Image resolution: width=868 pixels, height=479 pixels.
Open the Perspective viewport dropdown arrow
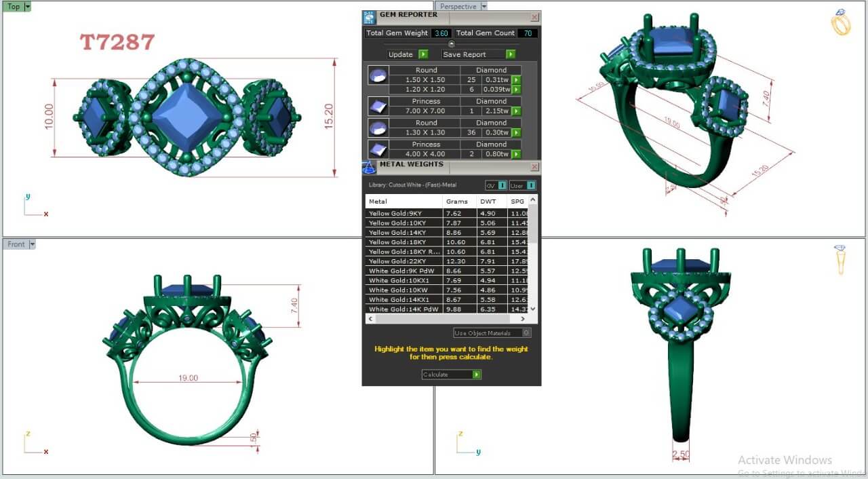coord(484,6)
